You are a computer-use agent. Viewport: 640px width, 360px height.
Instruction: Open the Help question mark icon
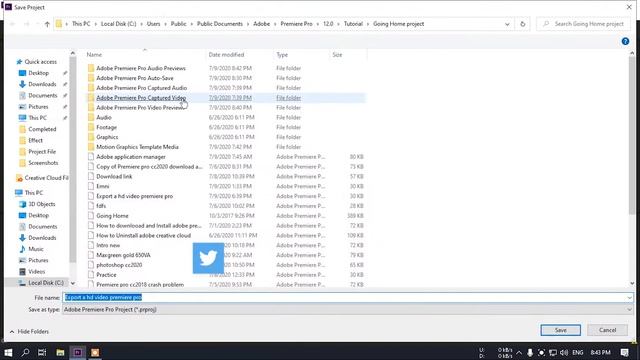[x=625, y=41]
